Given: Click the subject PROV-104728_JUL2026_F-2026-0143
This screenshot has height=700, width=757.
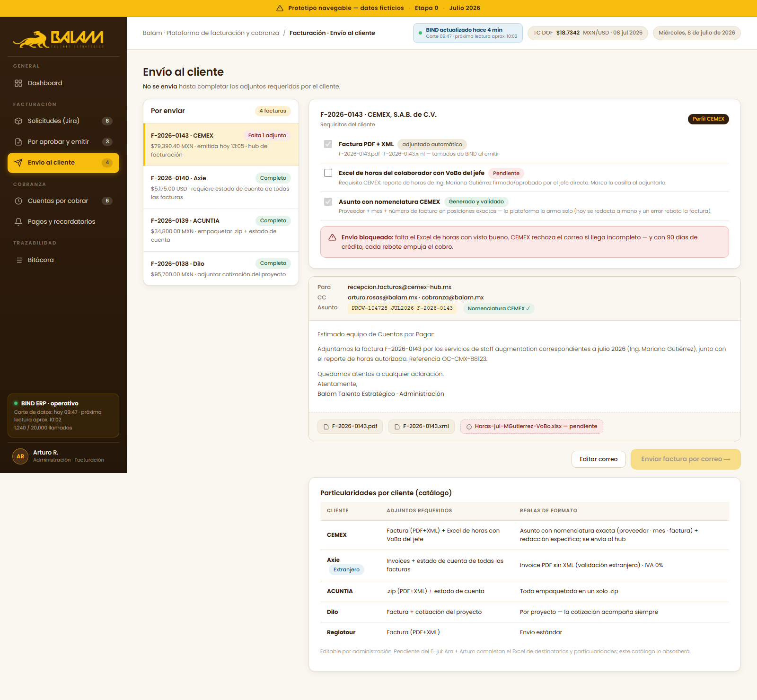Looking at the screenshot, I should pos(402,308).
